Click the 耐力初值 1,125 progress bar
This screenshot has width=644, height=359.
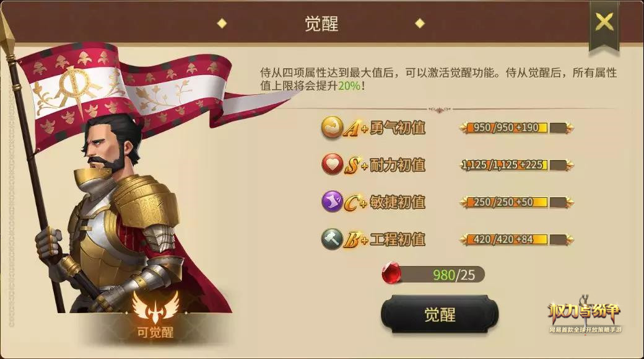516,166
